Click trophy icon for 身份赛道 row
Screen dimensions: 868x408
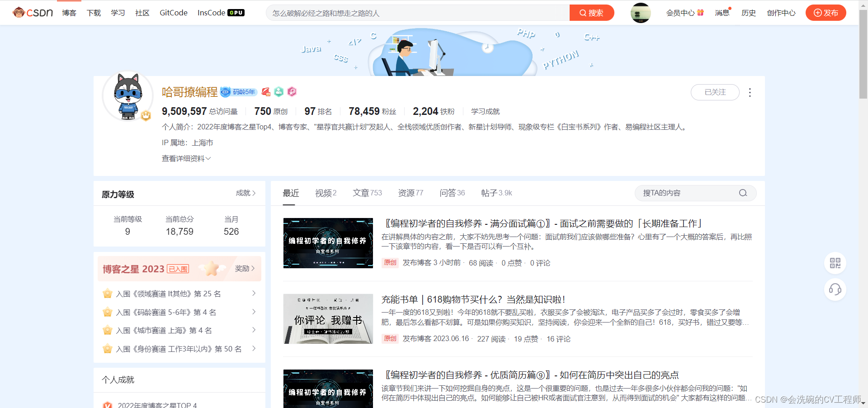(x=108, y=349)
